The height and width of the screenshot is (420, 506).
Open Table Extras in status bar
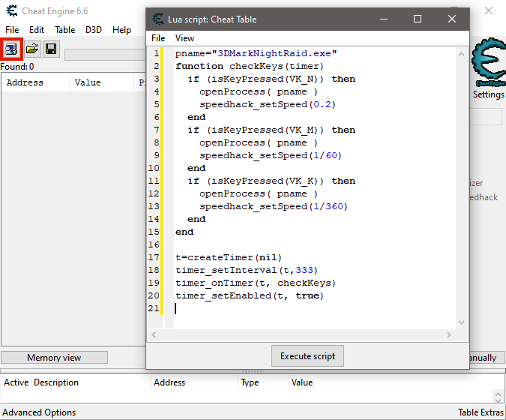[x=479, y=412]
